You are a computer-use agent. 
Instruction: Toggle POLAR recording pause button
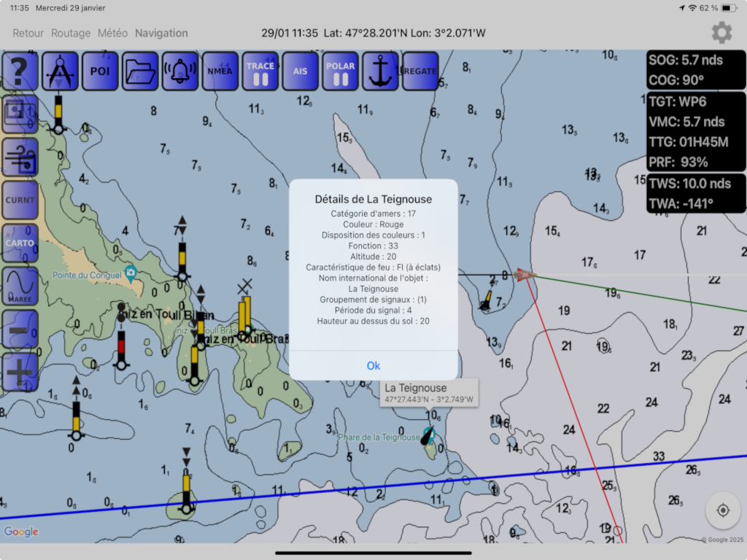pyautogui.click(x=340, y=71)
